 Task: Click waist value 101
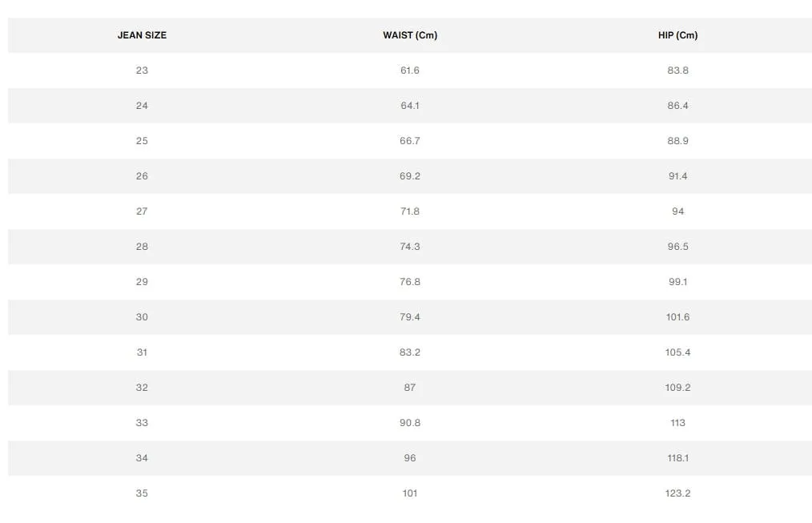coord(410,493)
